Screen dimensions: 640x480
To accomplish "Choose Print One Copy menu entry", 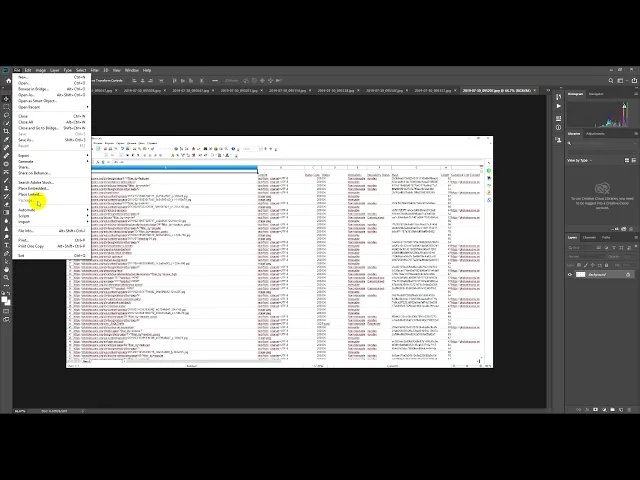I will click(52, 246).
